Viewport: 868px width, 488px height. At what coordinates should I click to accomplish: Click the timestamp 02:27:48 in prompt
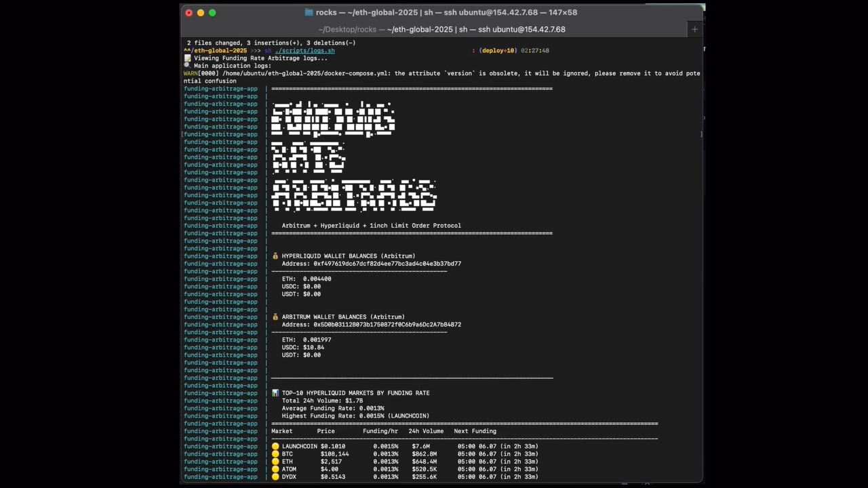point(535,51)
